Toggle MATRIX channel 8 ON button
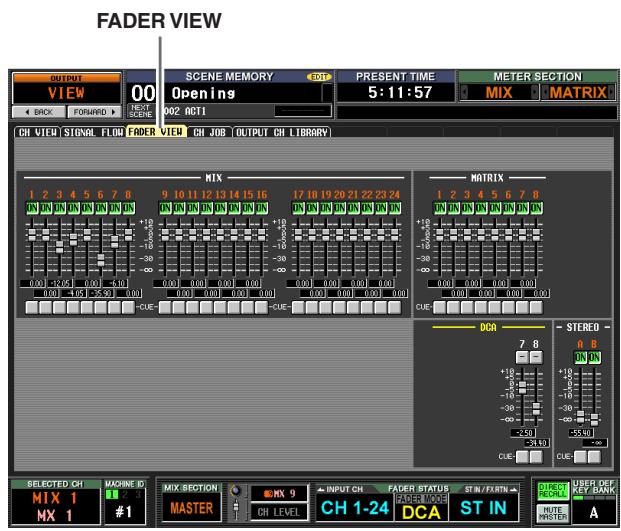The width and height of the screenshot is (621, 531). [x=536, y=208]
